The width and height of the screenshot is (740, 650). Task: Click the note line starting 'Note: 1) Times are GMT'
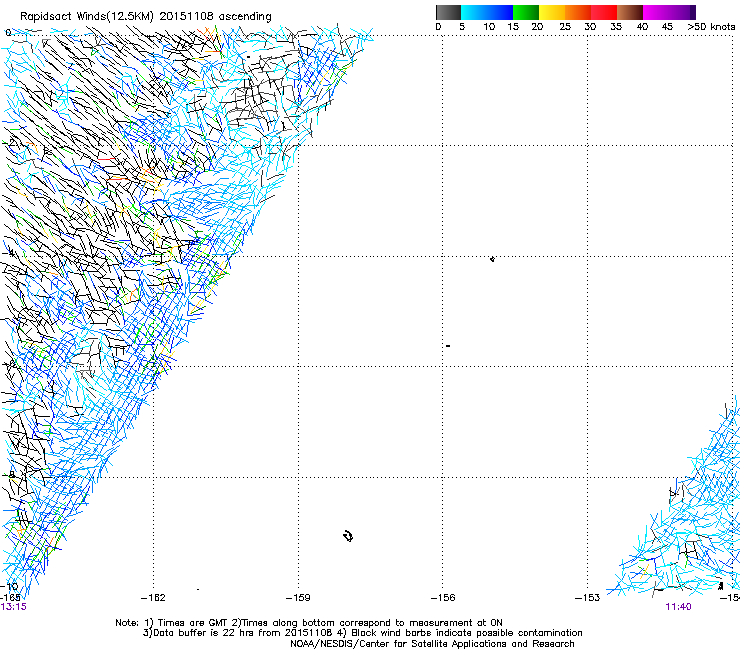pyautogui.click(x=309, y=623)
